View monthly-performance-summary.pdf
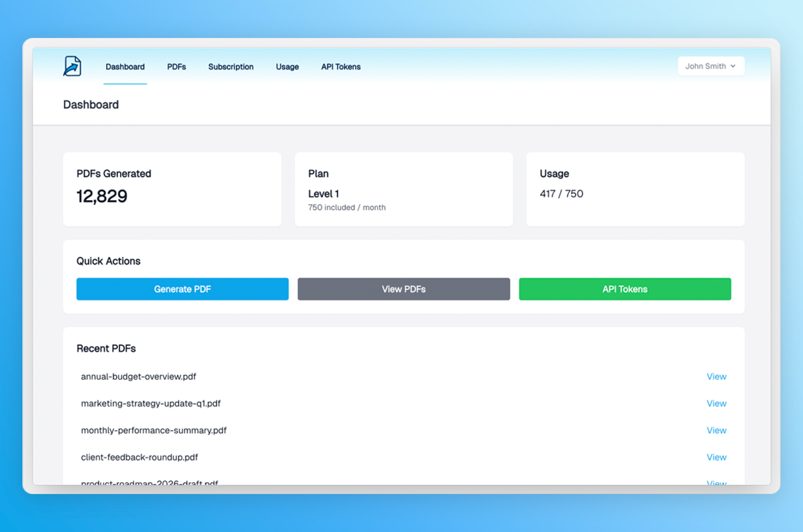 point(716,430)
